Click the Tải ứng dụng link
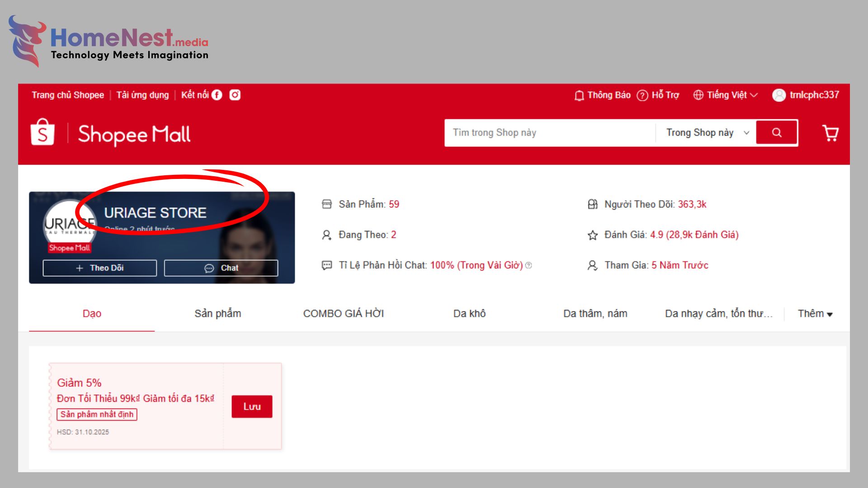 [x=142, y=95]
